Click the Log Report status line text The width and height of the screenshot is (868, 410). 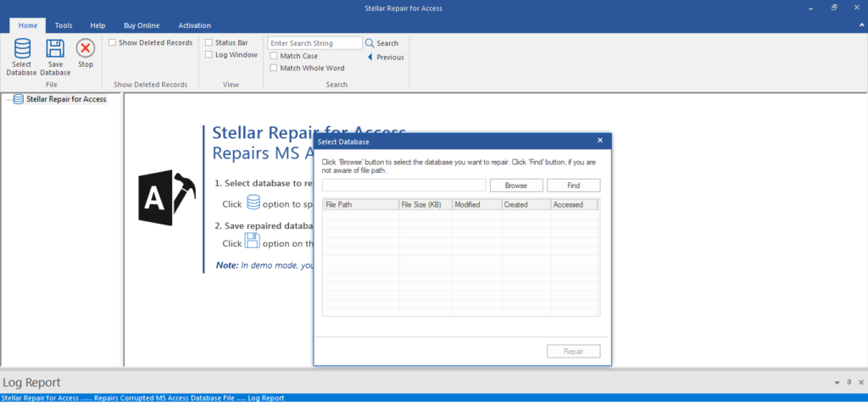point(142,398)
